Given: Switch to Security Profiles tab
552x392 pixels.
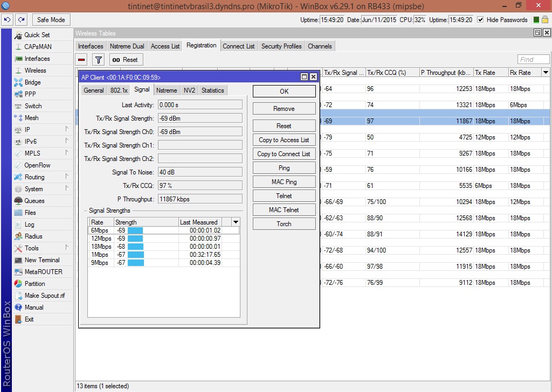Looking at the screenshot, I should [x=281, y=46].
